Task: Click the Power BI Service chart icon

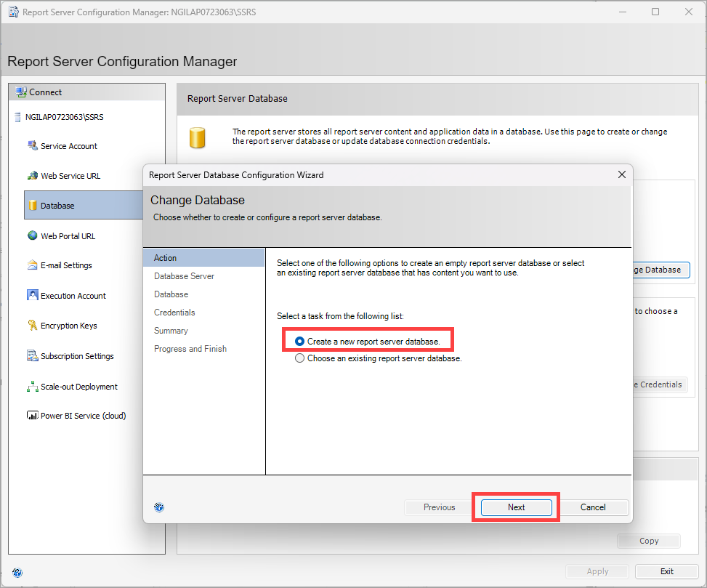Action: click(33, 415)
